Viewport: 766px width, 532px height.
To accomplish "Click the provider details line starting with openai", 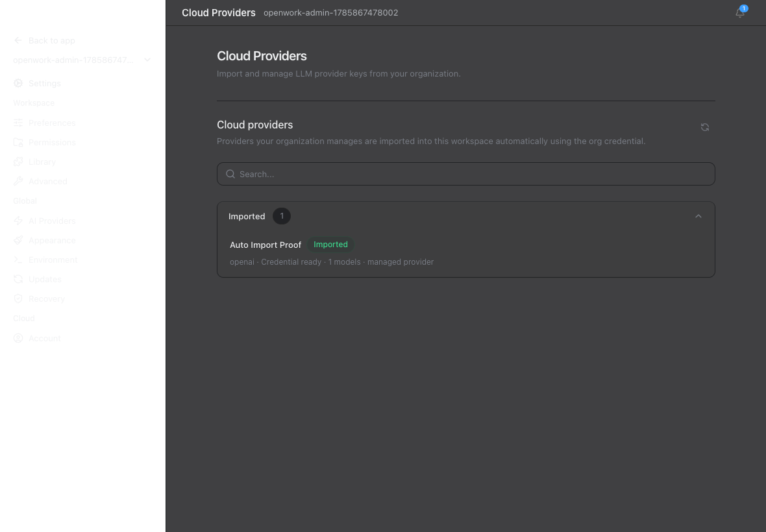I will coord(332,262).
